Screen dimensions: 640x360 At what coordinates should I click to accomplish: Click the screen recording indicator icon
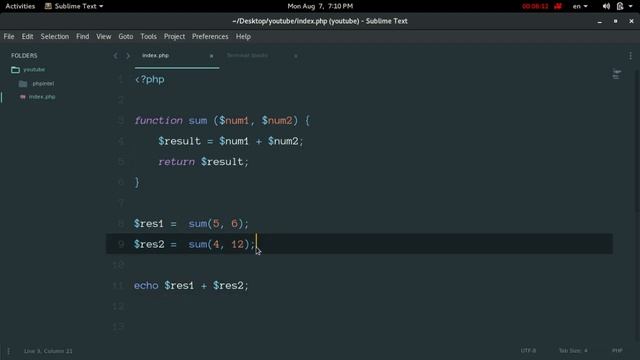click(558, 6)
